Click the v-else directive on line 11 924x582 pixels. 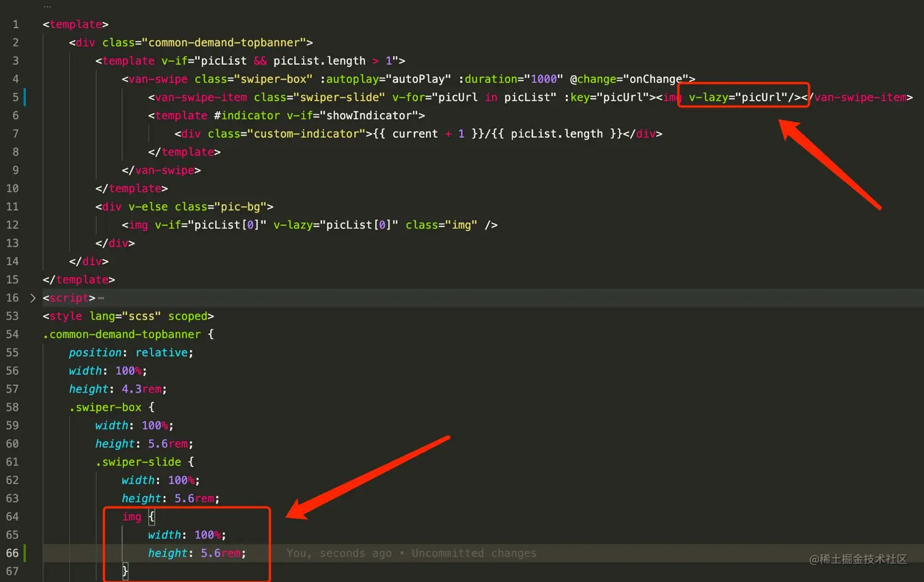tap(148, 207)
